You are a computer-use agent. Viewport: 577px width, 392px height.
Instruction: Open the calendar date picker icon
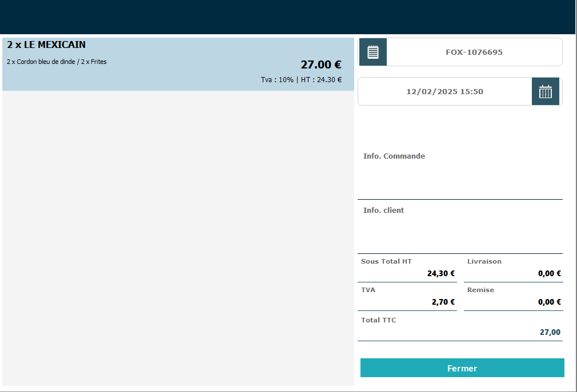click(x=545, y=91)
